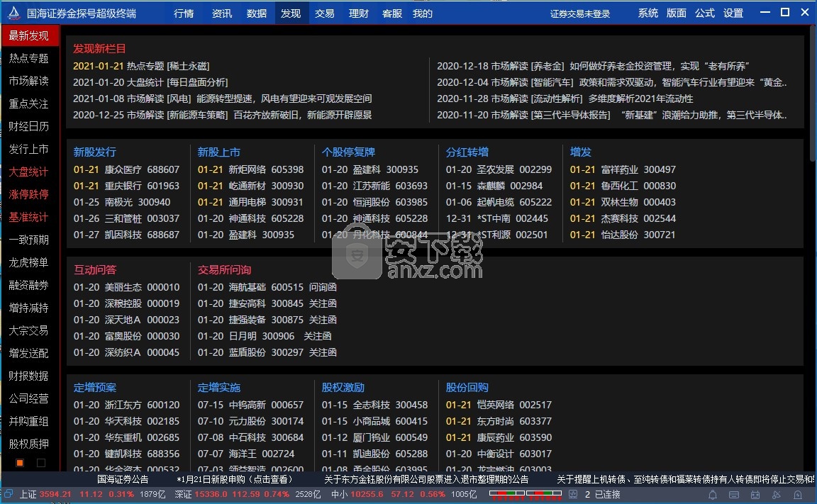Open the 公式 menu
Viewport: 817px width, 504px height.
tap(705, 13)
